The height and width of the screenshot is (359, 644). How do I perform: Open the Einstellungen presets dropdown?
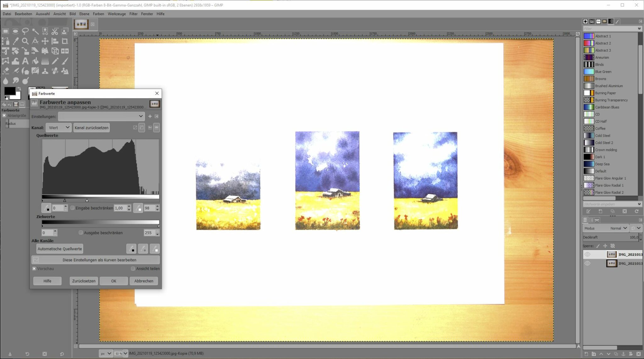(x=101, y=116)
